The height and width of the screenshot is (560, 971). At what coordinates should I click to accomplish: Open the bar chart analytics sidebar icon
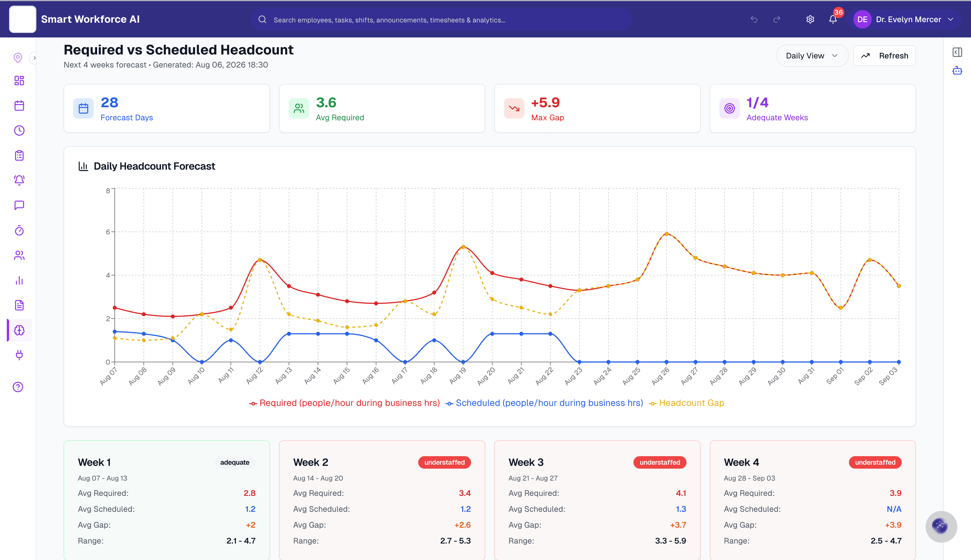pos(19,280)
